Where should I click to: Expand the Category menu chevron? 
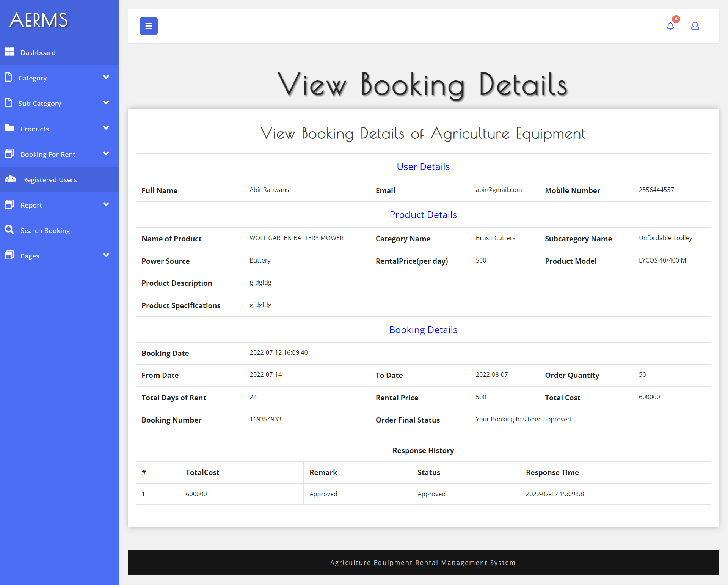(x=106, y=77)
